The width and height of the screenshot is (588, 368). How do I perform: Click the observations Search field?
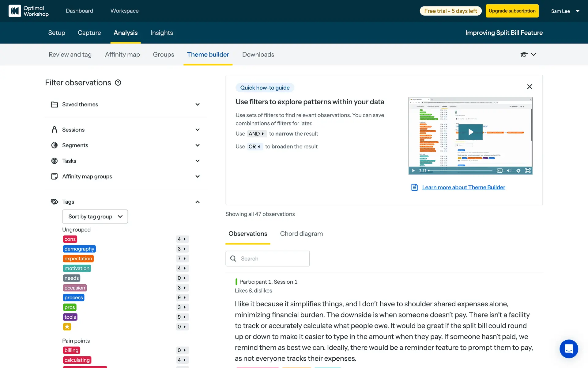267,259
